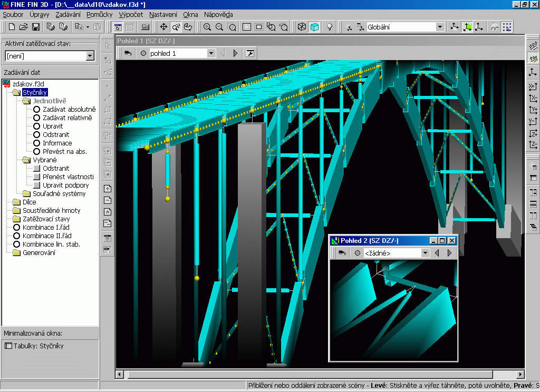Image resolution: width=540 pixels, height=392 pixels.
Task: Restore the minimized 'Tabulky: Styčníky' window
Action: (34, 346)
